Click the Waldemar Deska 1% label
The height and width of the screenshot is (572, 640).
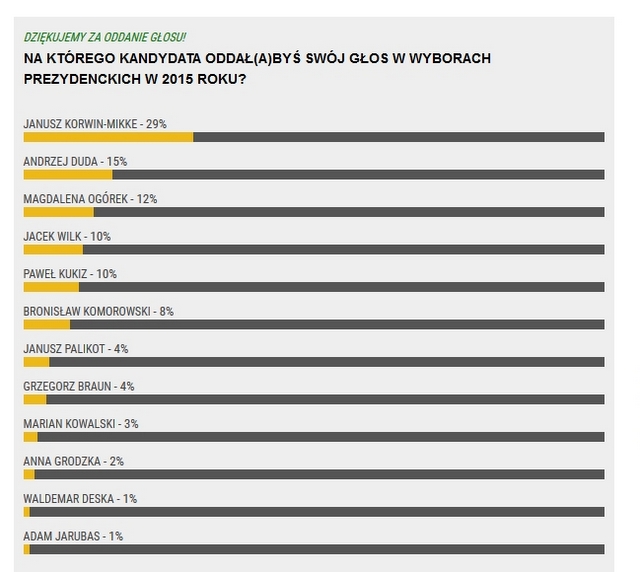coord(80,498)
